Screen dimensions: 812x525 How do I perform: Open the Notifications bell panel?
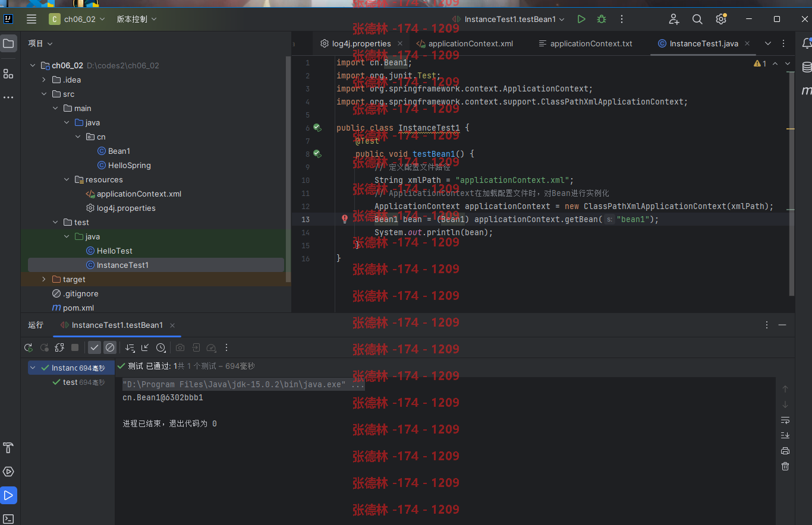tap(807, 43)
